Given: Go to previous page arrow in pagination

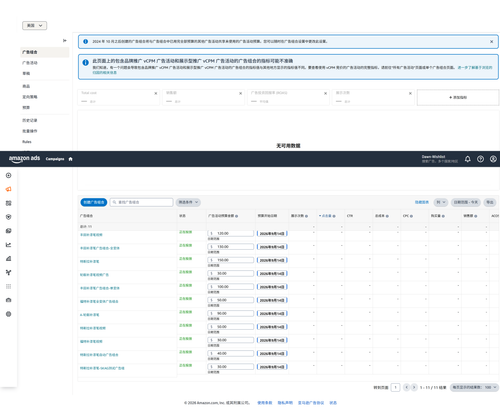Looking at the screenshot, I should (406, 387).
